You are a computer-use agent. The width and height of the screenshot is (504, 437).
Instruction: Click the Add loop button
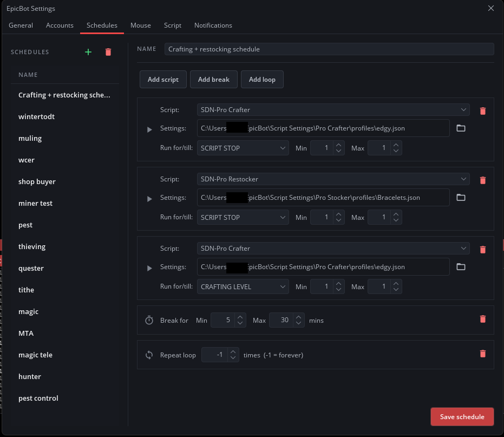pyautogui.click(x=262, y=80)
